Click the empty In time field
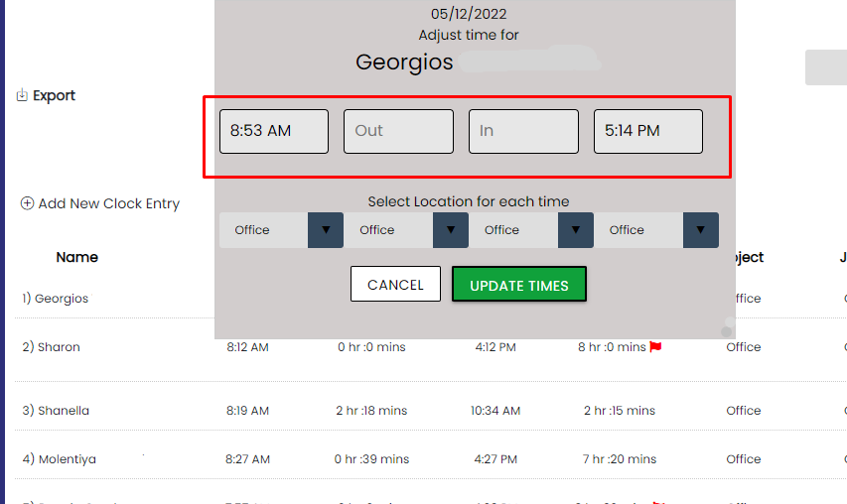This screenshot has width=847, height=504. click(523, 131)
